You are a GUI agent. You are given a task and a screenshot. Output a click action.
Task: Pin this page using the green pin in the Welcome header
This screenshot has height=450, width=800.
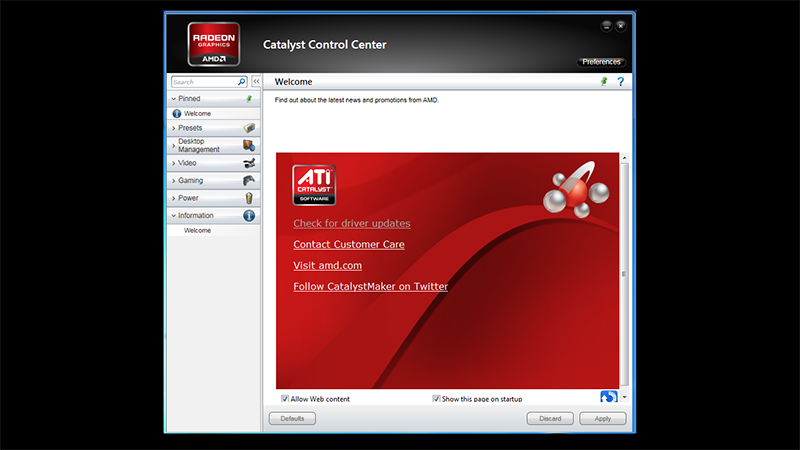604,82
